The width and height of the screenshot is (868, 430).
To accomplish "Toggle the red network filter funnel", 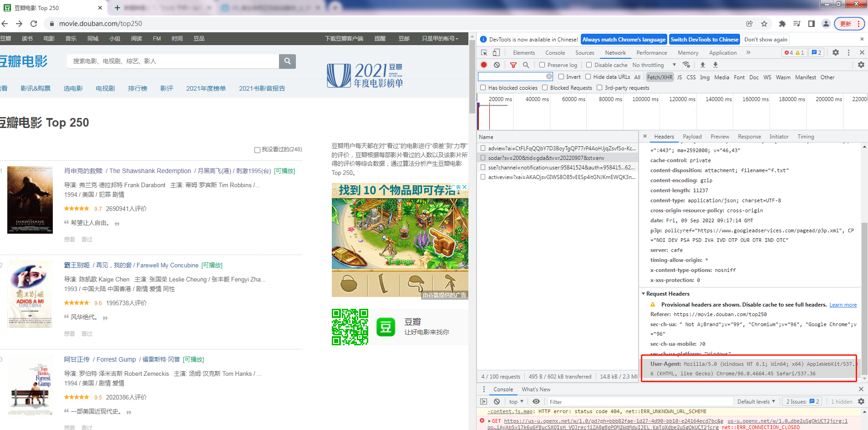I will (513, 65).
